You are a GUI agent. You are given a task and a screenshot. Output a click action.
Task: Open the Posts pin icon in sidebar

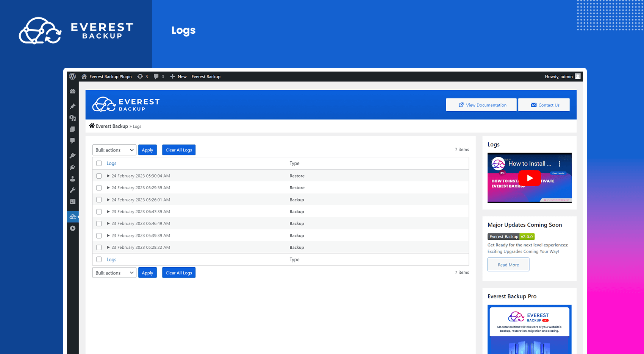73,106
